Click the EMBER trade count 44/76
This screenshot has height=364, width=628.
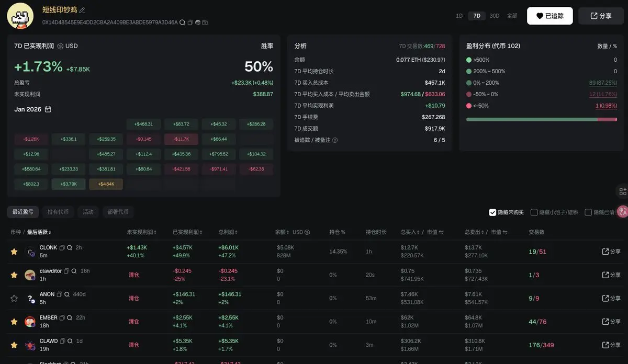537,322
